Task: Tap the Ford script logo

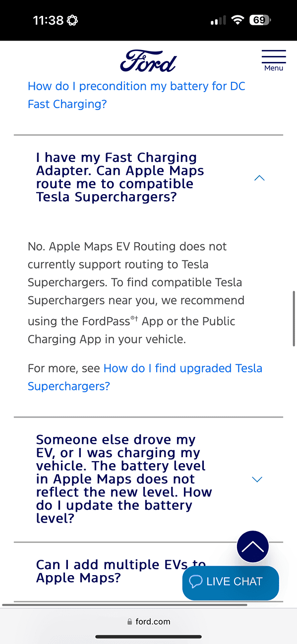Action: [x=148, y=60]
